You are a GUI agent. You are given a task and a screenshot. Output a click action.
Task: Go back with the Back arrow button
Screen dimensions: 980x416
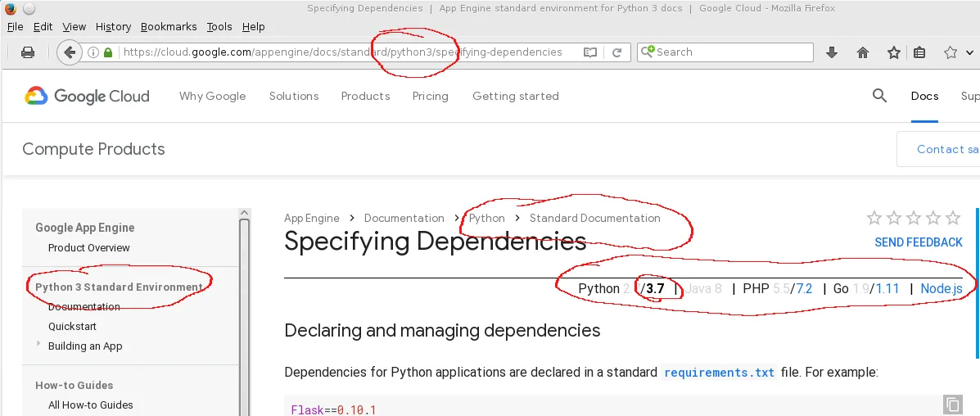pos(70,52)
